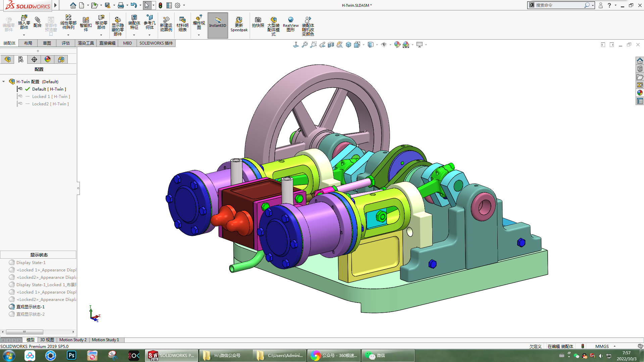Viewport: 644px width, 362px height.
Task: Activate 直观显示状态-2 display state
Action: click(31, 314)
